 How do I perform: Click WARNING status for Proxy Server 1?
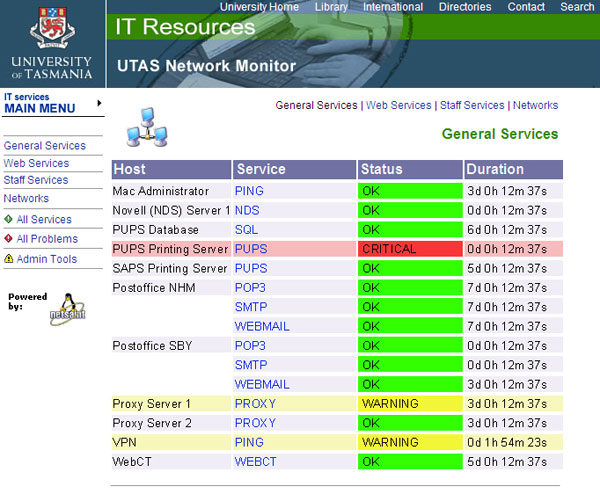pyautogui.click(x=410, y=404)
